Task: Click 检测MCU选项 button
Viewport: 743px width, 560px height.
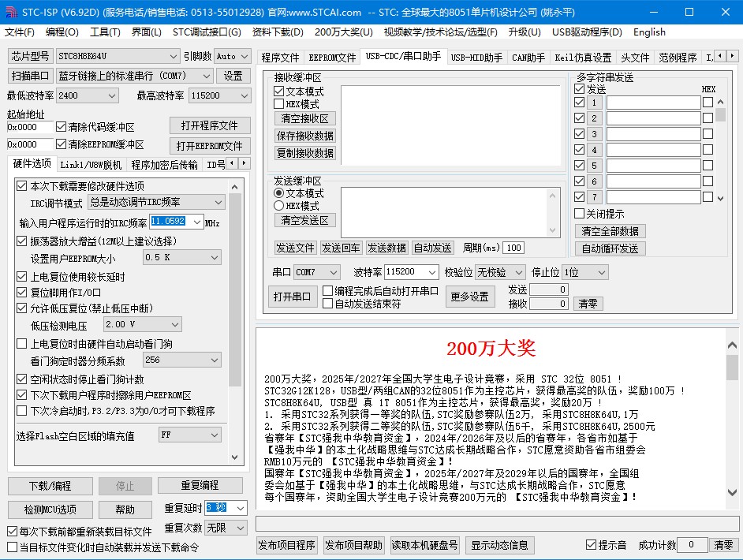Action: (x=50, y=510)
